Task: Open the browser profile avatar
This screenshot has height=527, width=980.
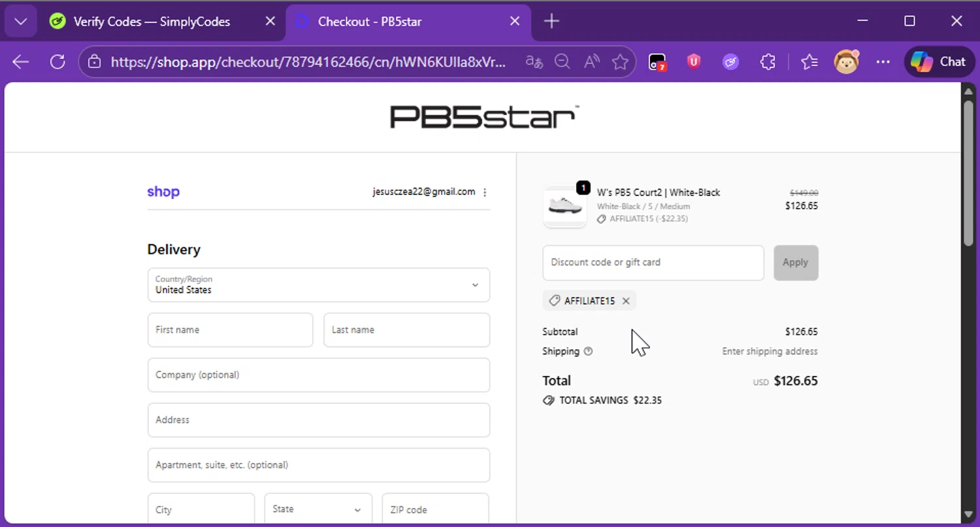Action: pos(847,62)
